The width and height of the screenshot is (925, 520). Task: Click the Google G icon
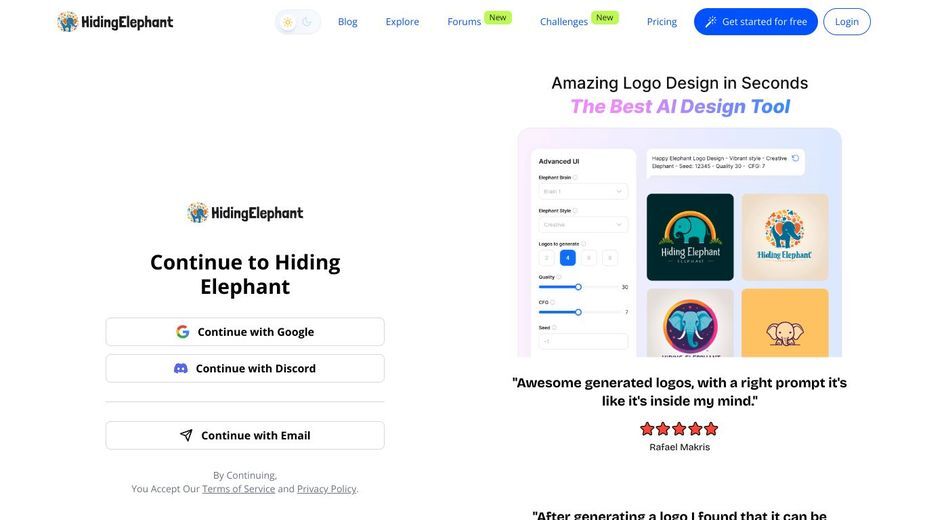pyautogui.click(x=183, y=332)
